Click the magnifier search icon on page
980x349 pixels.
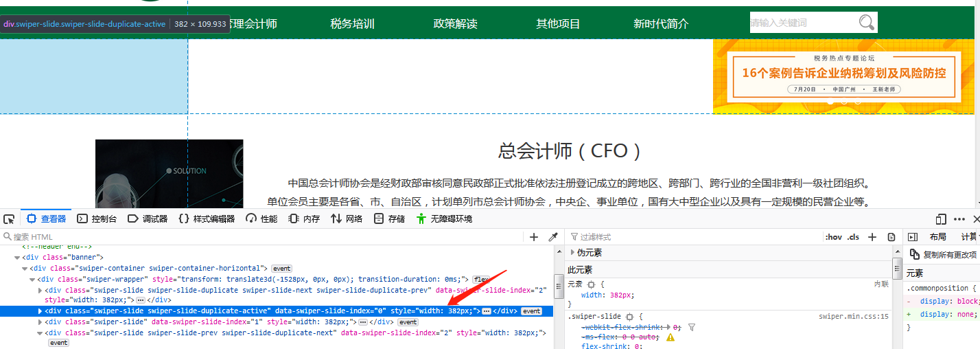click(867, 23)
